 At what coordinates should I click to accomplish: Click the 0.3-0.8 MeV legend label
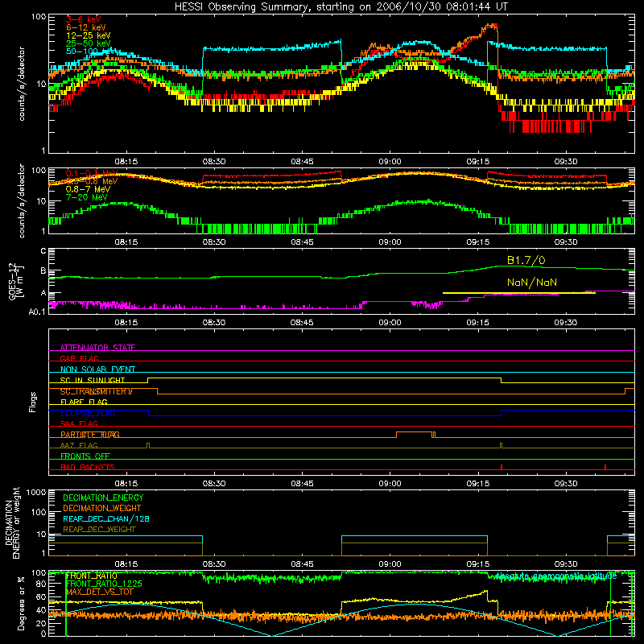tap(92, 181)
